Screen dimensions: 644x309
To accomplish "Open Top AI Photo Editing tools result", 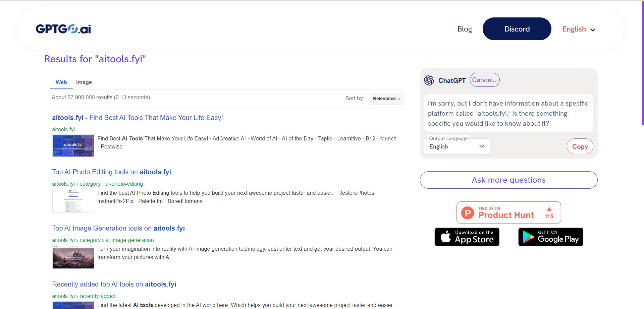I will click(x=111, y=172).
